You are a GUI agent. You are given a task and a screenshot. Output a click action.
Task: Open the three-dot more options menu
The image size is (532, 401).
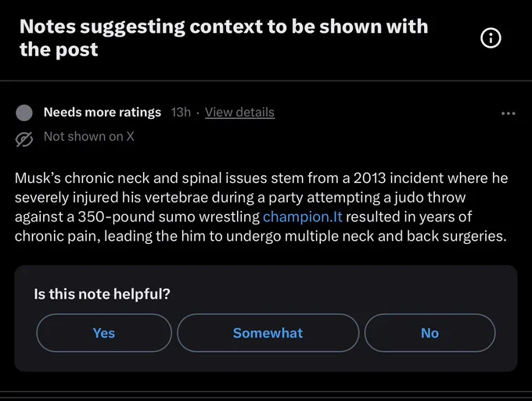point(509,113)
